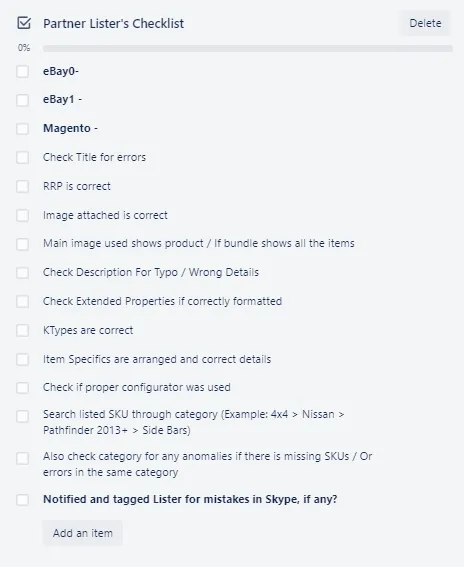Check the KTypes are correct checkbox
464x567 pixels.
pos(22,330)
